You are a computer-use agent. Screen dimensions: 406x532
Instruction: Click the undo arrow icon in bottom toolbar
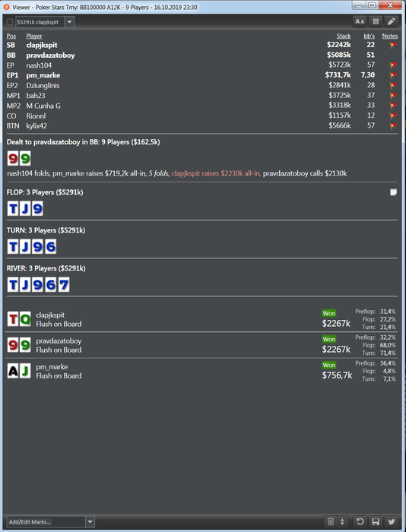(360, 521)
